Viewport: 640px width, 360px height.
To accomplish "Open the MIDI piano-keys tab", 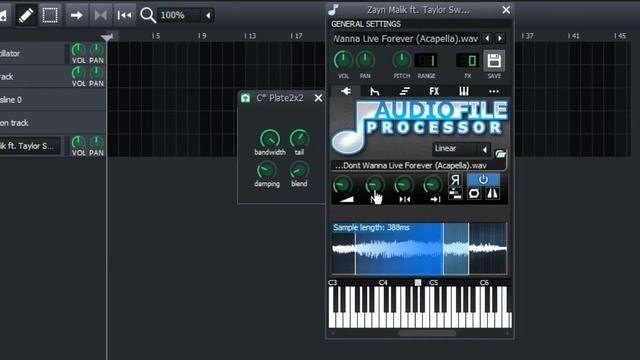I will click(464, 91).
